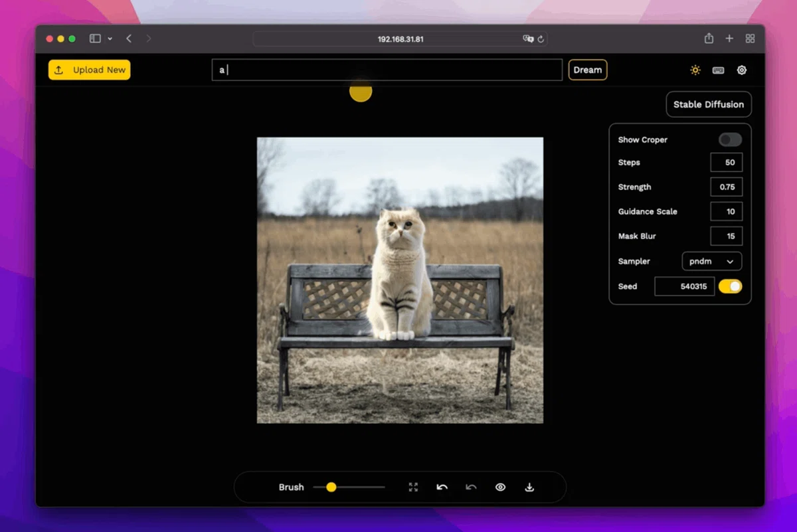Image resolution: width=797 pixels, height=532 pixels.
Task: Expand the sidebar menu chevron in Safari
Action: coord(110,39)
